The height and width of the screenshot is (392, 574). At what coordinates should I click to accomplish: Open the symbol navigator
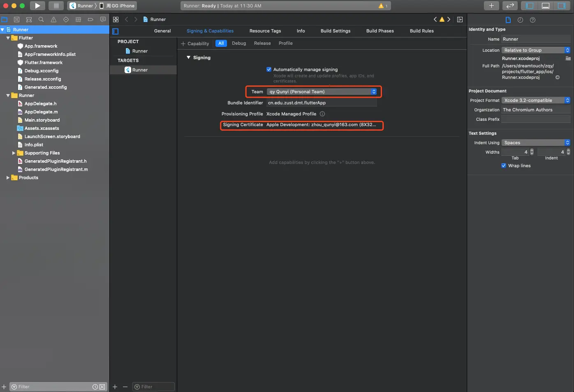(x=29, y=19)
